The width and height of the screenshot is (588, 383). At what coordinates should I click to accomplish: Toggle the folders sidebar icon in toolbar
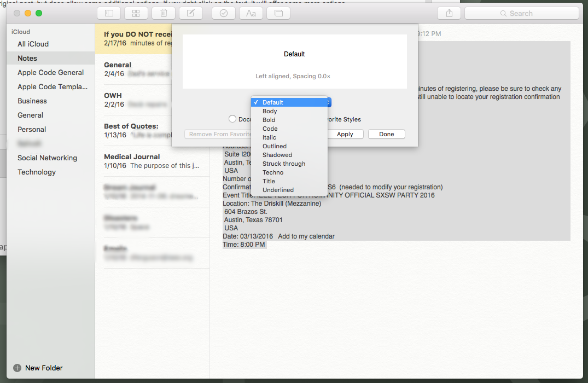109,13
